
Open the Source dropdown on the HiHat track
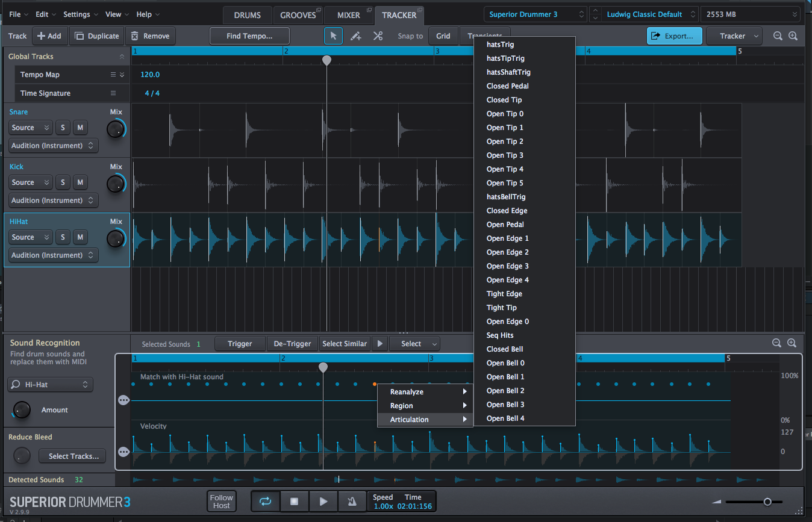pos(30,237)
